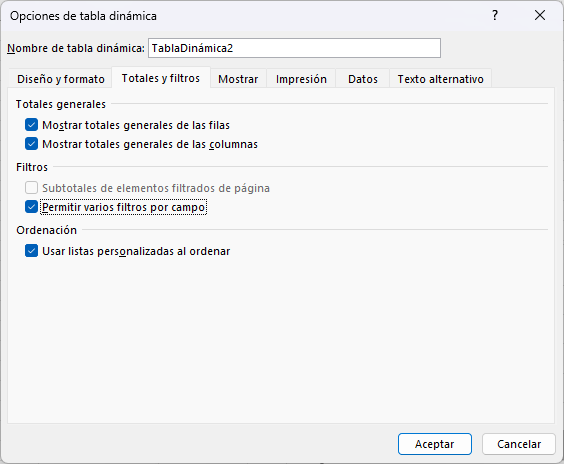Click the Nombre de tabla dinámica text field
Image resolution: width=564 pixels, height=464 pixels.
tap(294, 48)
